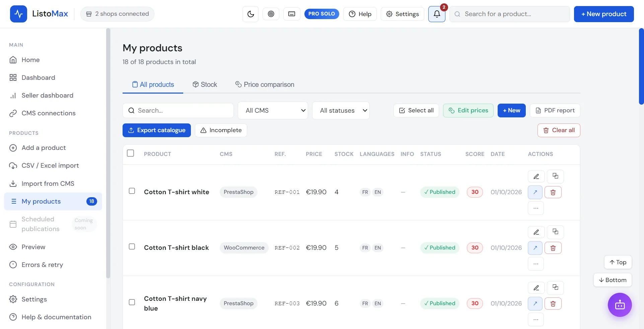Switch to the All products tab
Screen dimensions: 644x329
153,85
